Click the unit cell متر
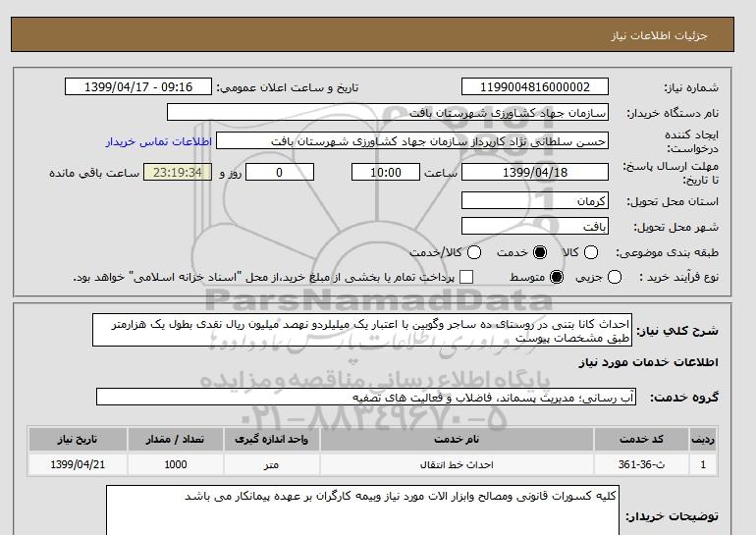 point(271,464)
